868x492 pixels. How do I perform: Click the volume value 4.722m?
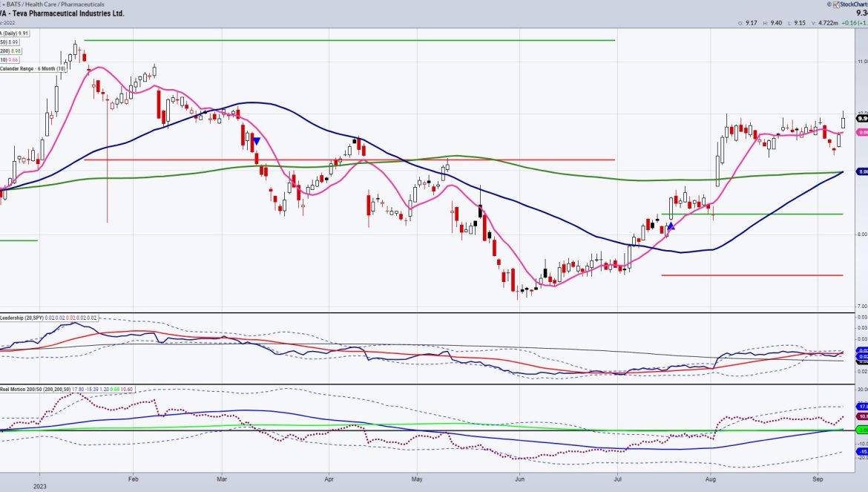tap(828, 23)
